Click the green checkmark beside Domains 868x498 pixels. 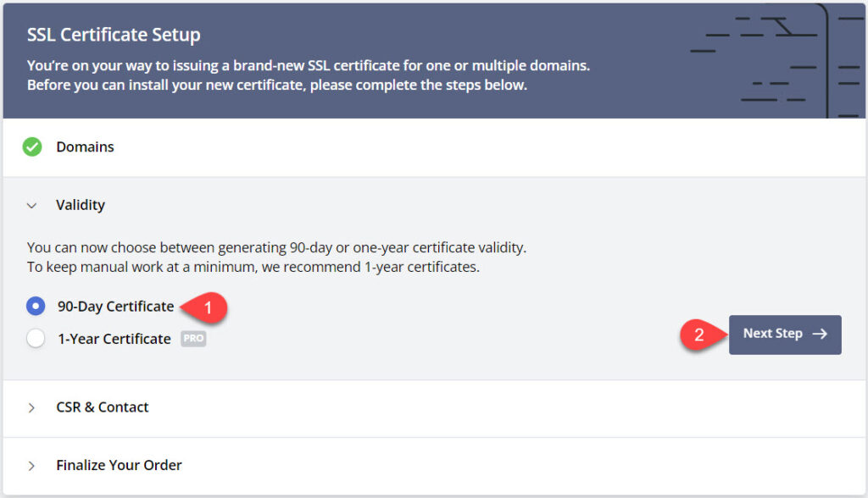pos(32,147)
